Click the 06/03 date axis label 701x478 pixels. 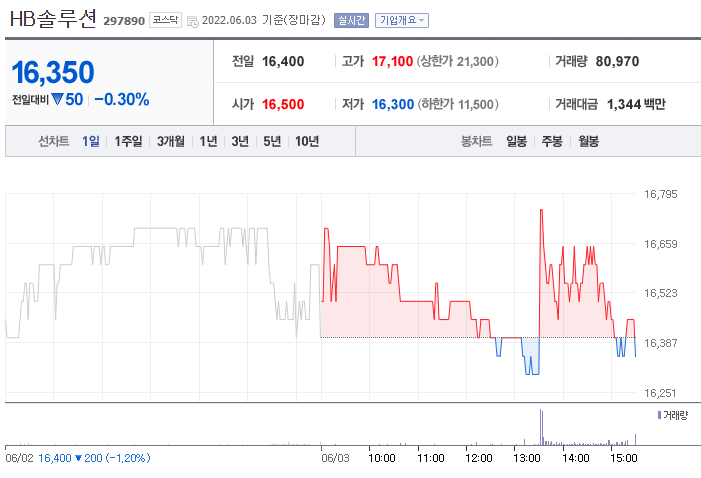click(335, 458)
